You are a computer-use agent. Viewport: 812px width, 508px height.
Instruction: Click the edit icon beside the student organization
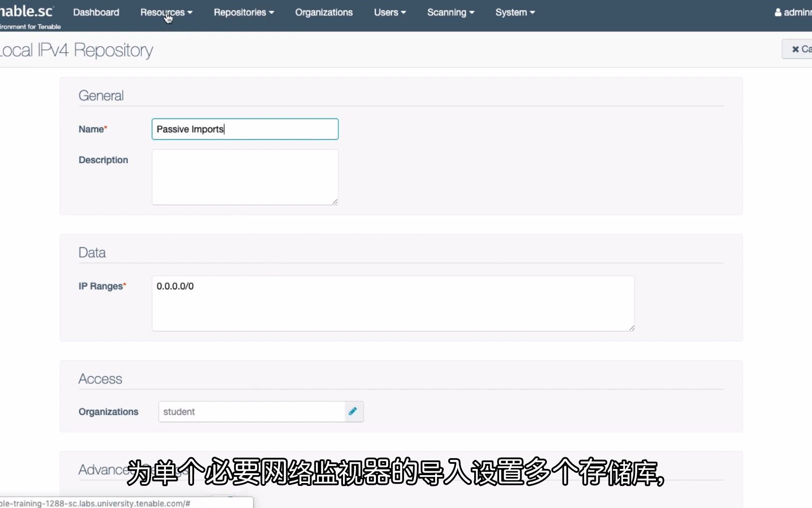(x=353, y=411)
